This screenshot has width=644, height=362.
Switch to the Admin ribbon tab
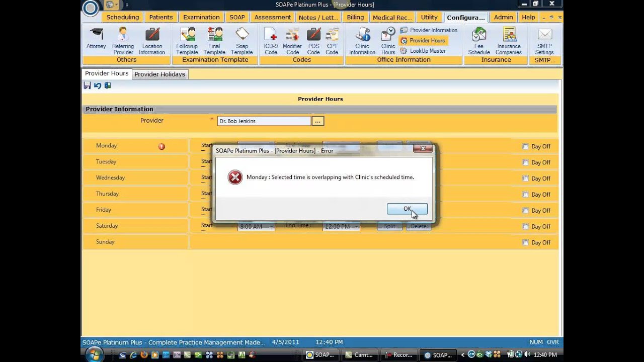tap(503, 17)
